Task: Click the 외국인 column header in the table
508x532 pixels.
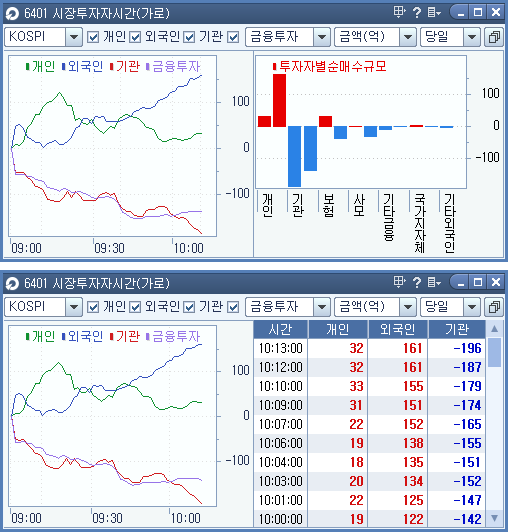Action: click(x=398, y=329)
